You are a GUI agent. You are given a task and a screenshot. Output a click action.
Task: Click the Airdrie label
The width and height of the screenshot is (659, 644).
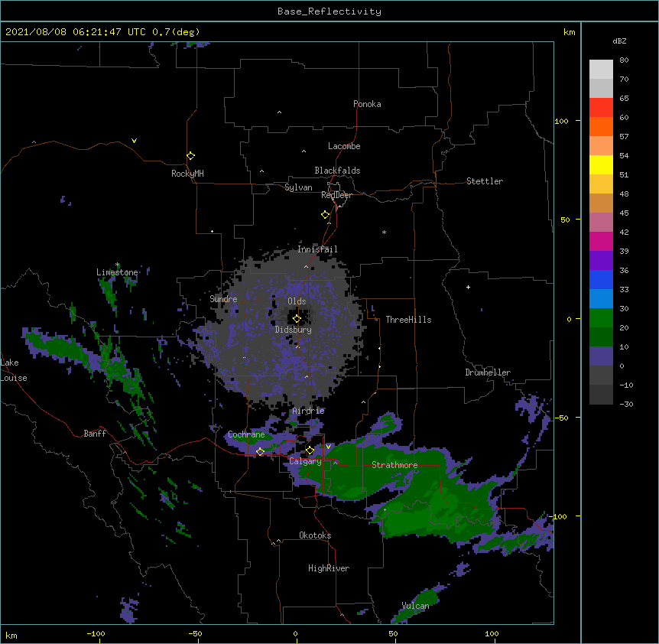tap(308, 411)
